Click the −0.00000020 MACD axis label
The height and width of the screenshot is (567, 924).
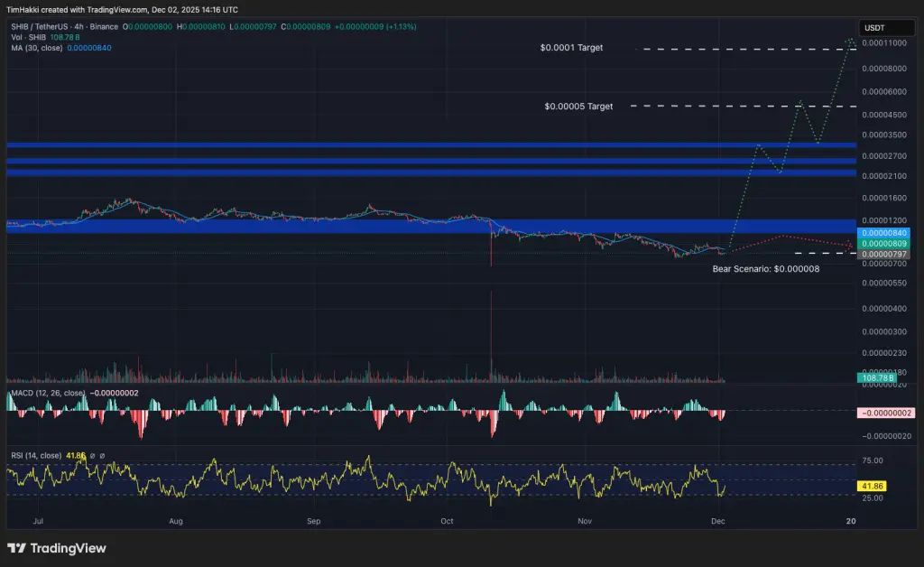[886, 436]
